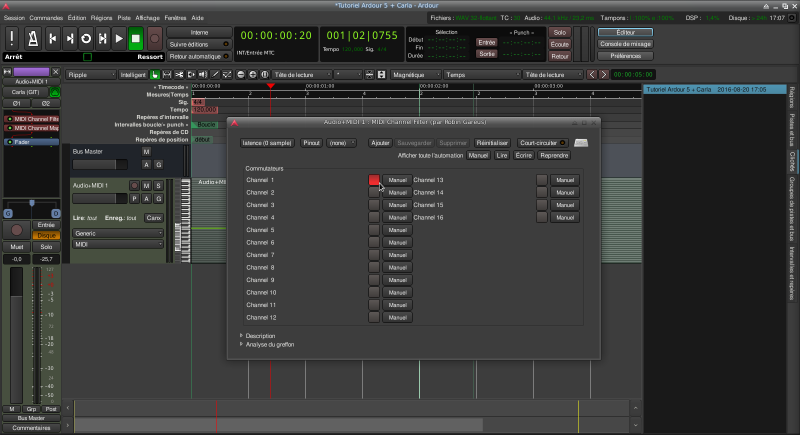Open the Ripple edit mode dropdown
Screen dimensions: 800x435
[x=89, y=74]
